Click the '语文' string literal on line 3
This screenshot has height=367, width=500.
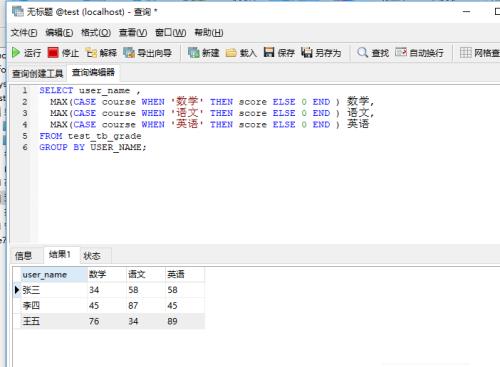(187, 113)
